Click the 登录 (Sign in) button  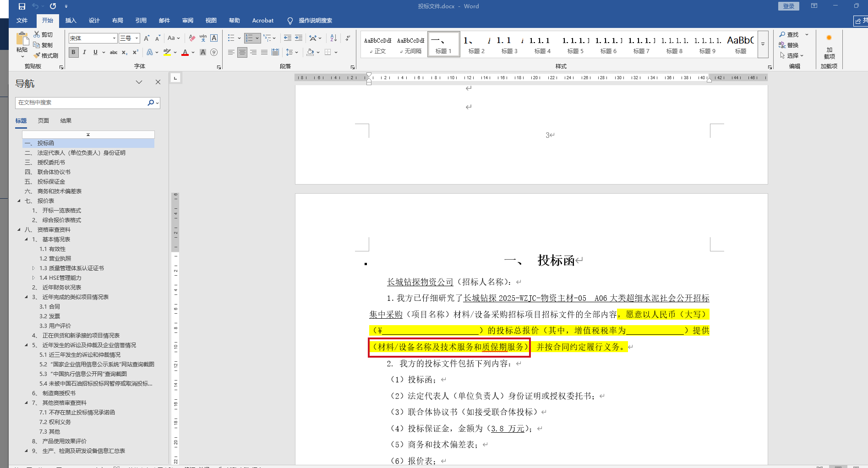tap(788, 6)
